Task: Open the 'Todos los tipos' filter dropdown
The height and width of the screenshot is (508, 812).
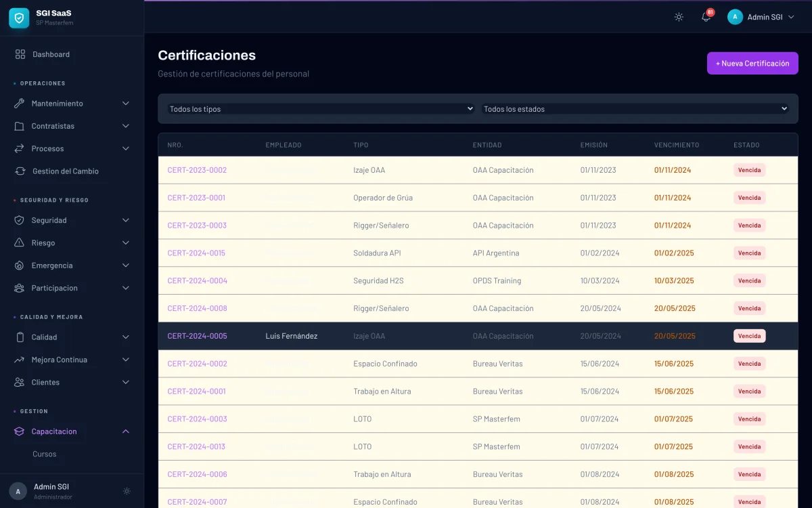Action: coord(319,108)
